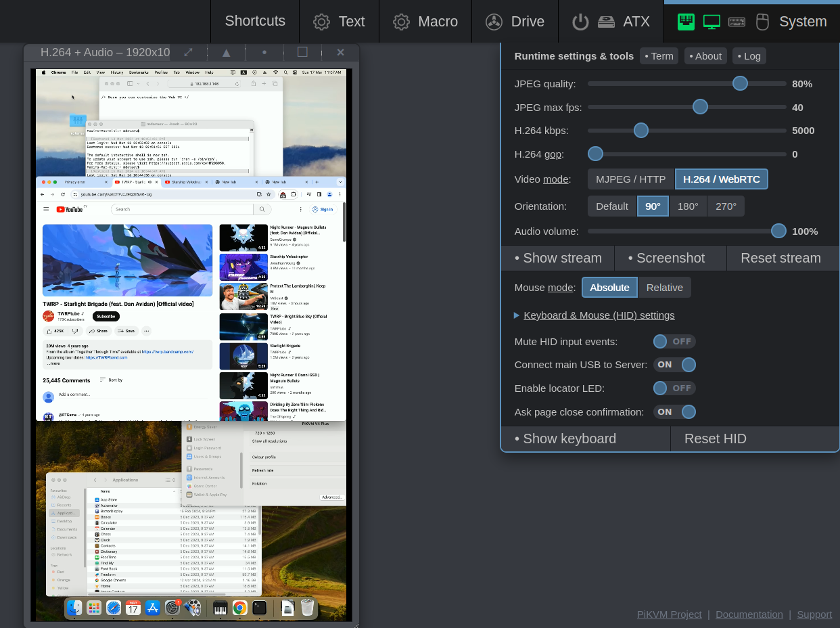Open the Documentation link
This screenshot has width=840, height=628.
tap(749, 614)
